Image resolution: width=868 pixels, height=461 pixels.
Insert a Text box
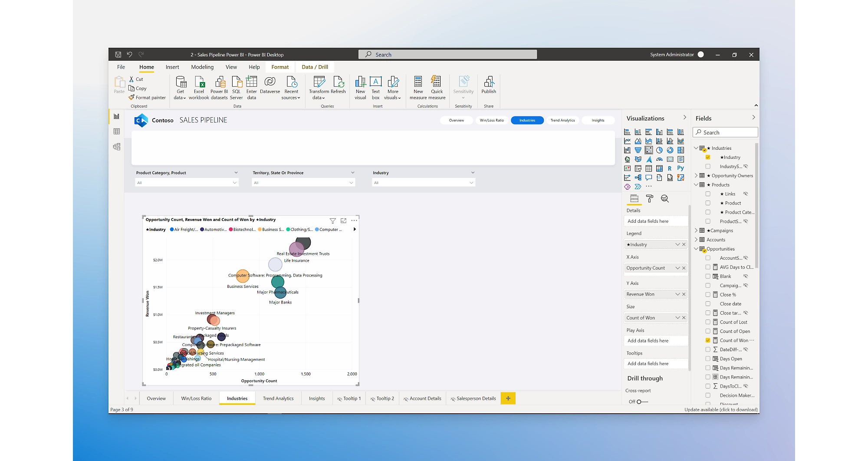point(376,88)
